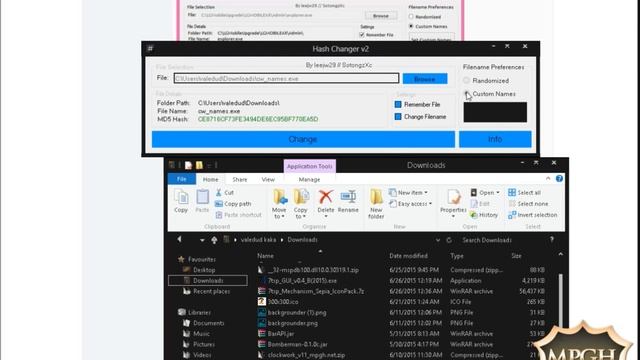Open Explorer help via blue question mark
640x360 pixels.
(559, 179)
